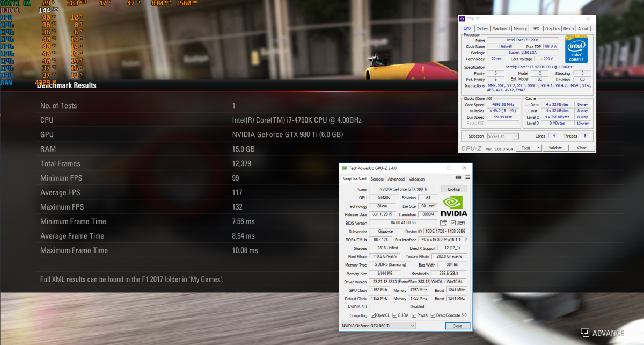
Task: Click the Total Frames value 12,379
Action: (x=241, y=163)
